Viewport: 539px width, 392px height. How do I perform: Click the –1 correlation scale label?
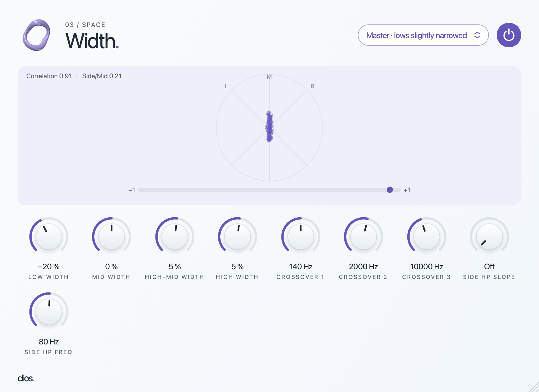click(132, 190)
